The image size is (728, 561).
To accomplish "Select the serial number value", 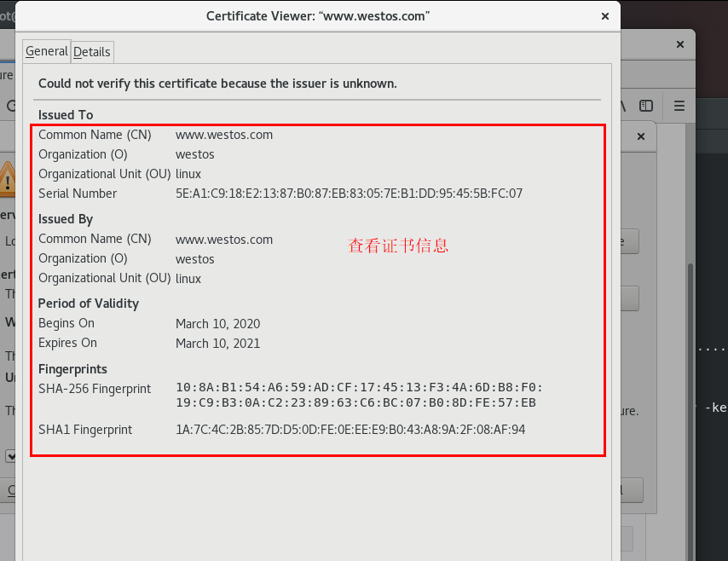I will [x=350, y=194].
